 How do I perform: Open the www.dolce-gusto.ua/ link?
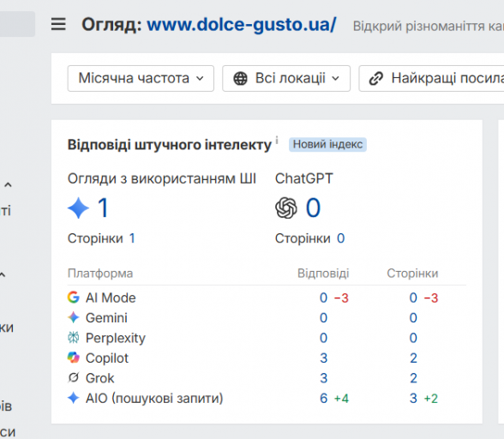(x=242, y=25)
